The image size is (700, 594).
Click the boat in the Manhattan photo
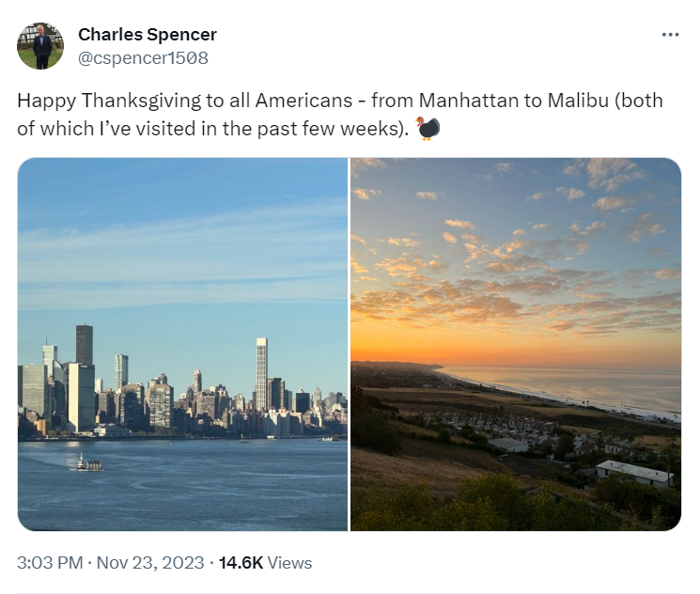click(x=89, y=463)
